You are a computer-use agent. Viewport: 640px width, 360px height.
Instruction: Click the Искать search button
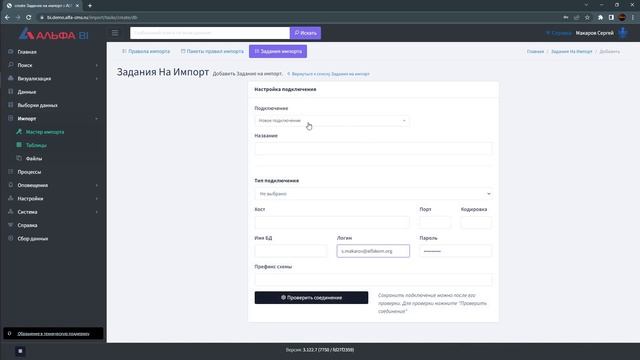[305, 33]
